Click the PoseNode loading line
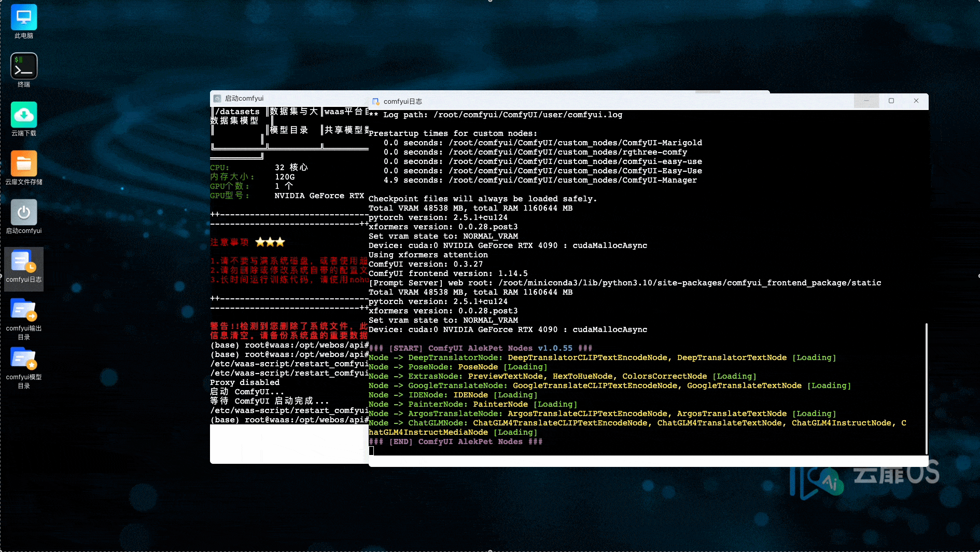Viewport: 980px width, 552px height. tap(458, 367)
